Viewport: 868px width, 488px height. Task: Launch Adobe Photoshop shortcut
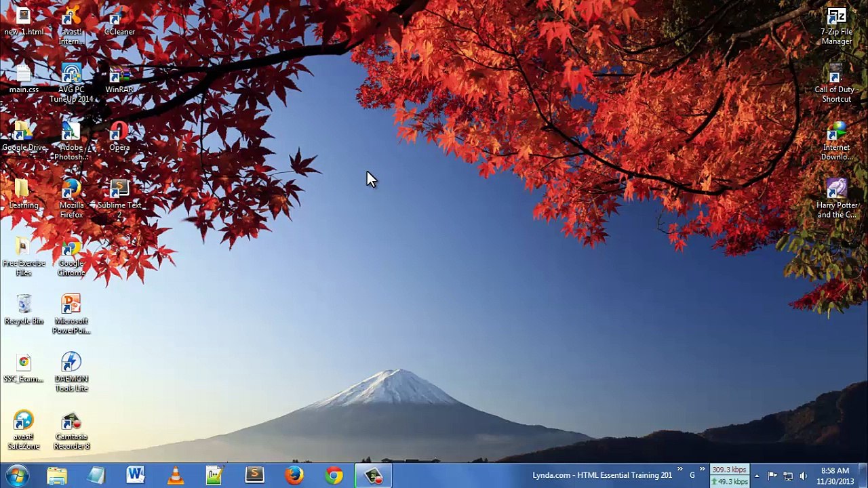71,142
